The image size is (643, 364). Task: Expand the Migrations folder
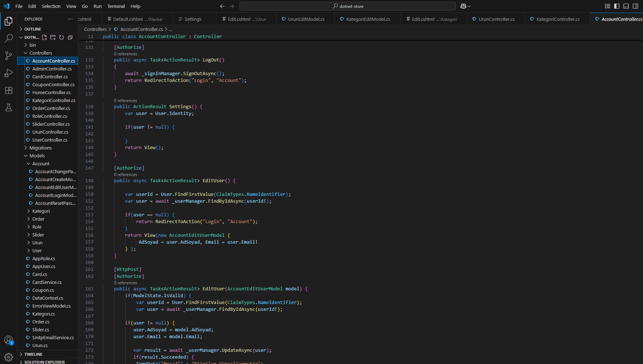pos(47,148)
